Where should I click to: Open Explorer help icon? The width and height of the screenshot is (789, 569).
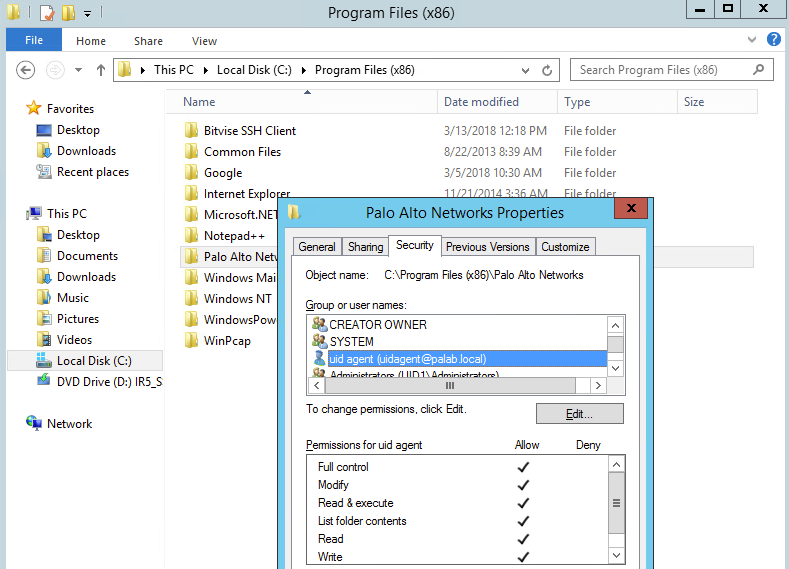click(x=774, y=39)
